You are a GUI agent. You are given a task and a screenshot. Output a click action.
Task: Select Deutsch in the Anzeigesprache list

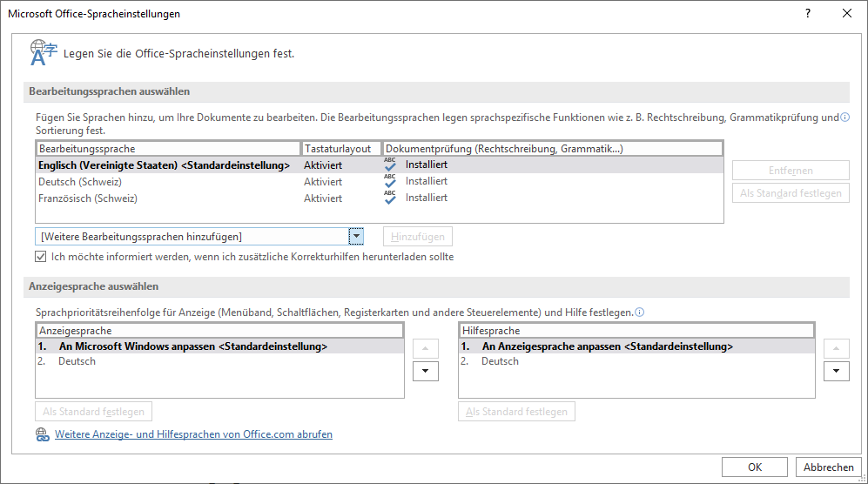click(x=77, y=361)
